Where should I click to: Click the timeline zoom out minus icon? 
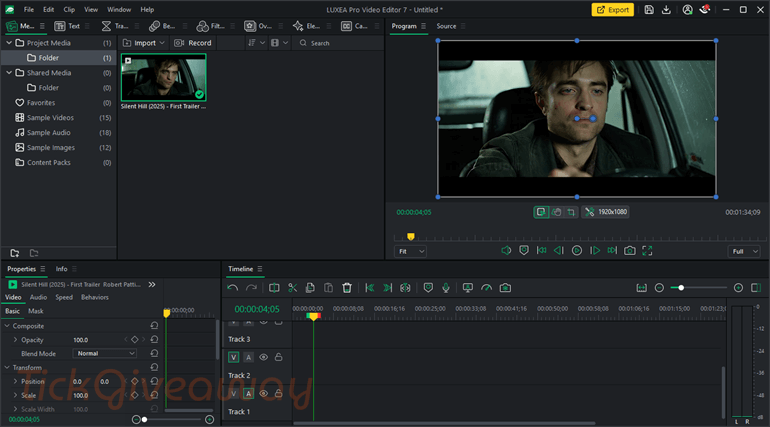click(x=660, y=288)
